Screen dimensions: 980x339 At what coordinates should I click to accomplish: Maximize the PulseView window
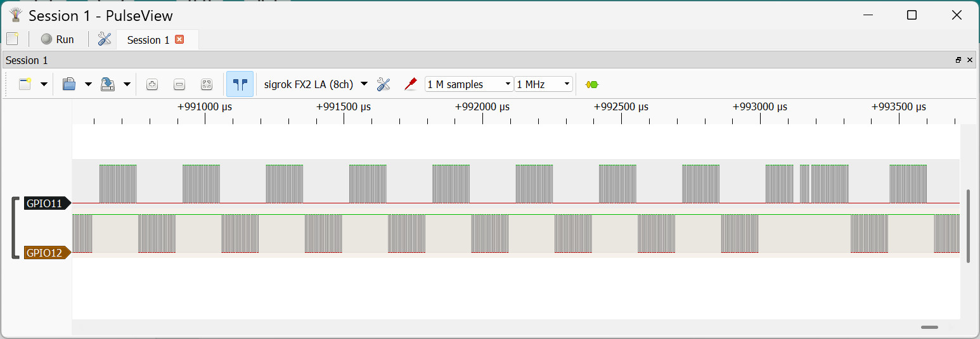click(x=912, y=15)
